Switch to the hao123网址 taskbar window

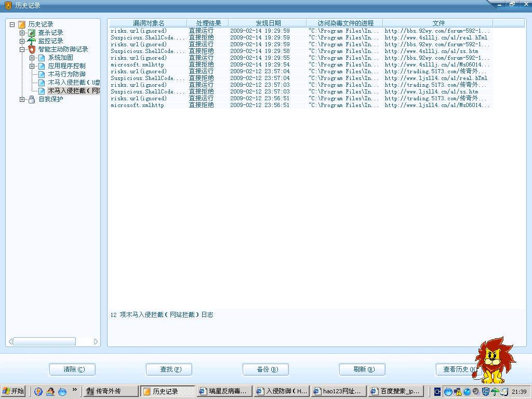[x=339, y=392]
